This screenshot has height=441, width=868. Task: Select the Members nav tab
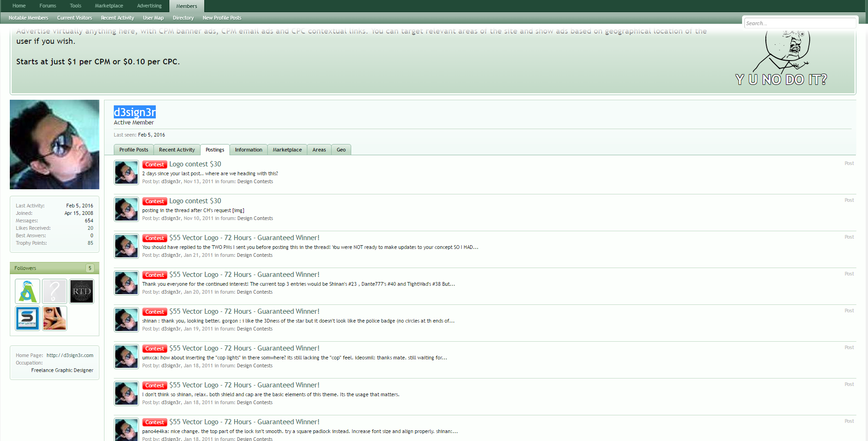pos(187,6)
